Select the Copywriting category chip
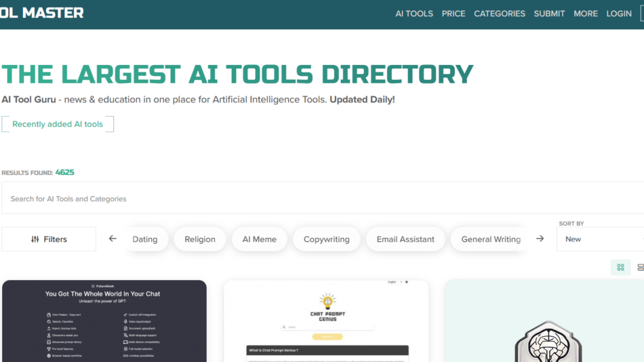Screen dimensions: 644x362 327,239
